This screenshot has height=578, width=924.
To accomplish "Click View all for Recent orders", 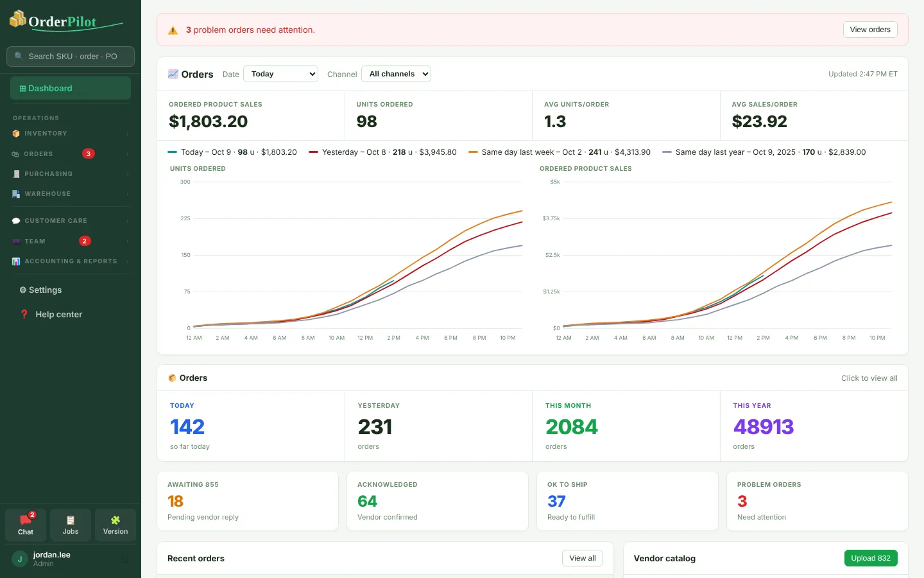I will coord(583,558).
